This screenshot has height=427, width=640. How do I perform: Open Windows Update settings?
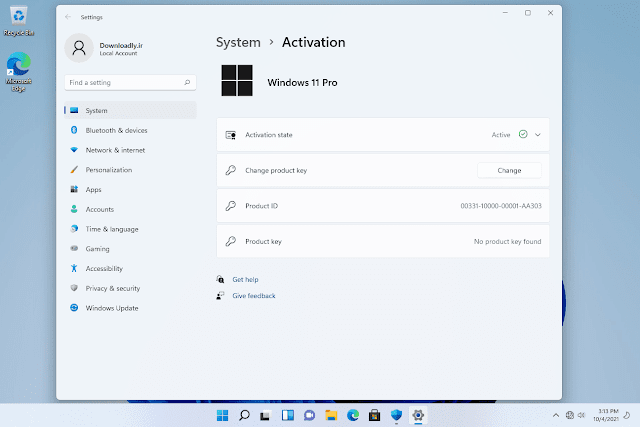click(130, 308)
